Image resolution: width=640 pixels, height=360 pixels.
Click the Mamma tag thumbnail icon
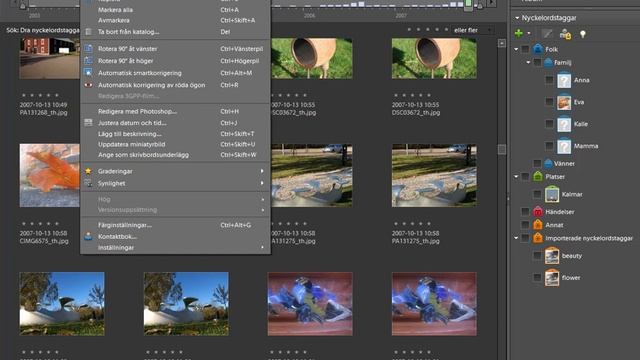(564, 146)
